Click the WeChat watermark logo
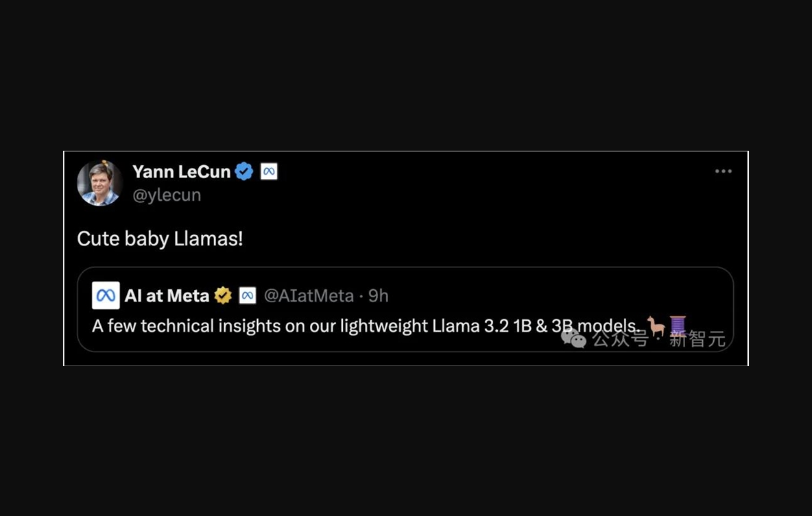Screen dimensions: 812x516 [574, 339]
